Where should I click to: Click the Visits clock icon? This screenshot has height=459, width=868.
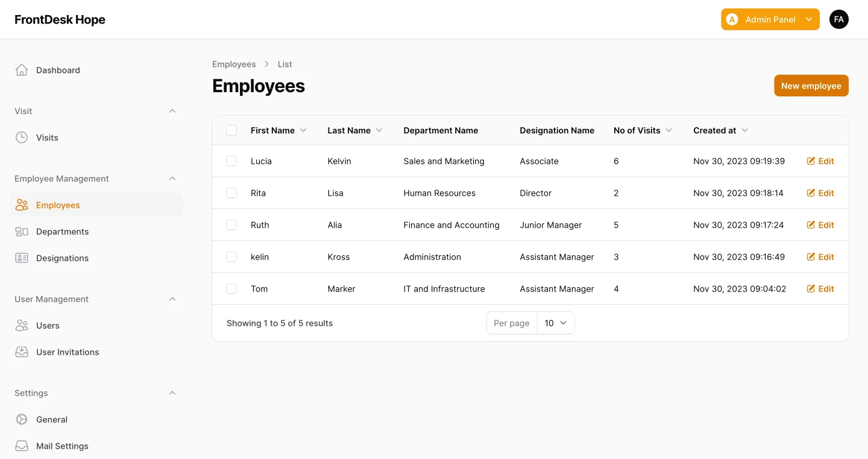click(22, 137)
